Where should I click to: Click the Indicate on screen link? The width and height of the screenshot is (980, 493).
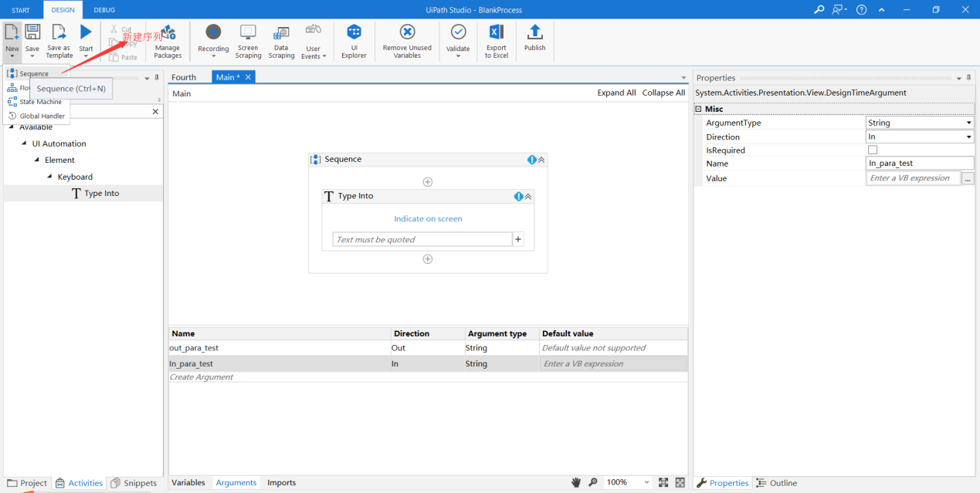427,218
